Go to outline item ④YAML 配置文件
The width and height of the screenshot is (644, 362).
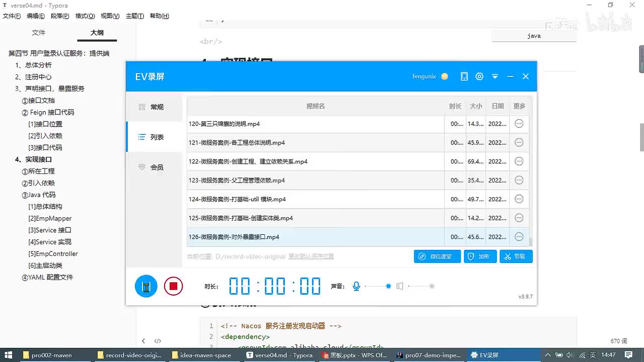(x=47, y=278)
